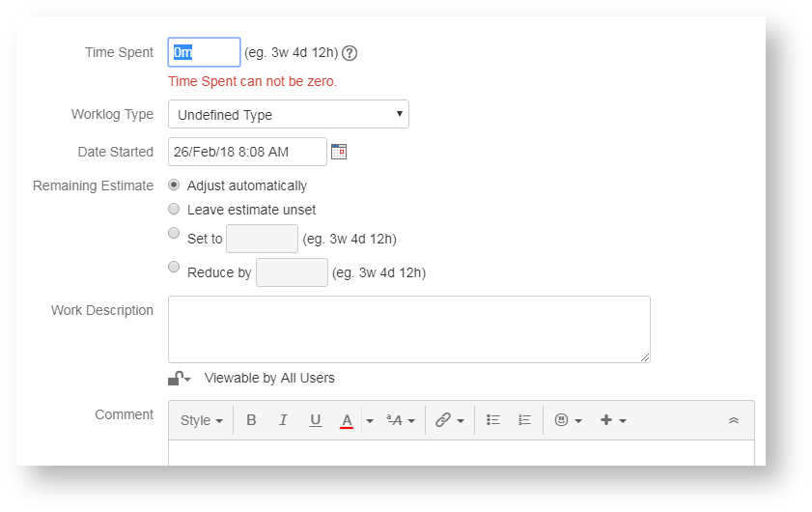Open the link insertion dropdown
This screenshot has width=812, height=512.
tap(449, 420)
